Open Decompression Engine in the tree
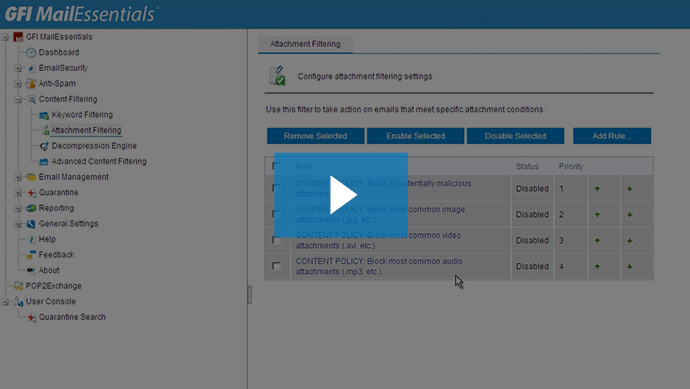Screen dimensions: 690x389 click(94, 146)
